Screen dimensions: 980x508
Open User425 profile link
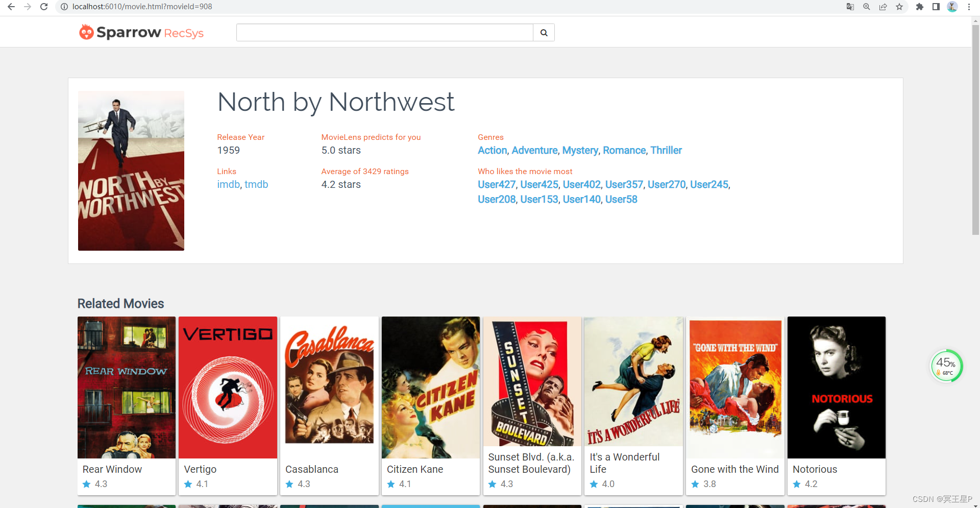(x=540, y=184)
